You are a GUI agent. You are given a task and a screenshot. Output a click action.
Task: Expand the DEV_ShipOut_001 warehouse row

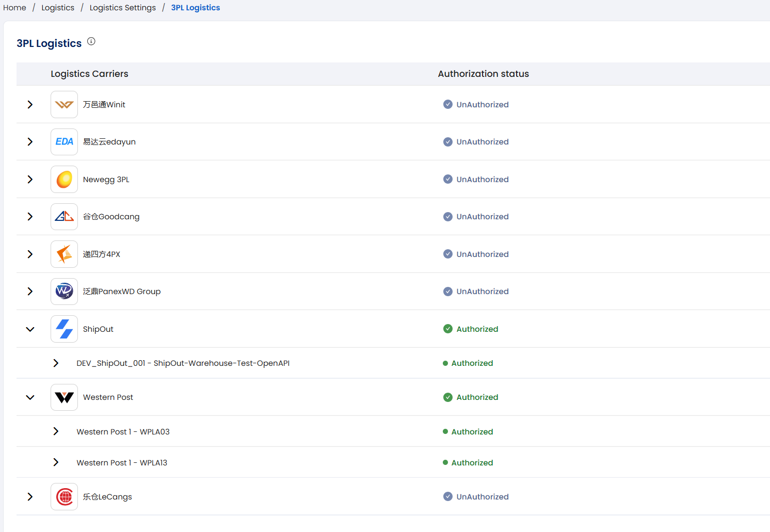click(56, 363)
